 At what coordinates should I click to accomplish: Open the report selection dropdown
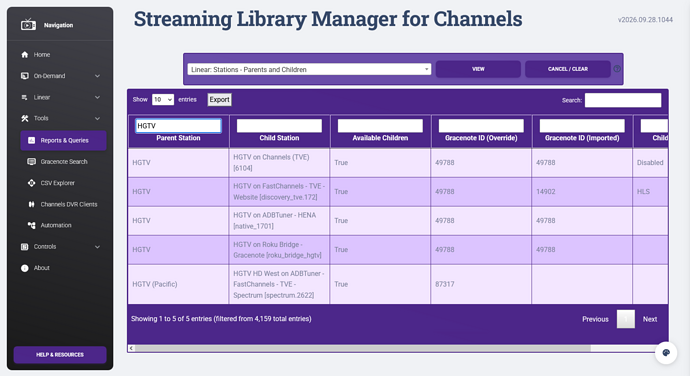click(309, 69)
